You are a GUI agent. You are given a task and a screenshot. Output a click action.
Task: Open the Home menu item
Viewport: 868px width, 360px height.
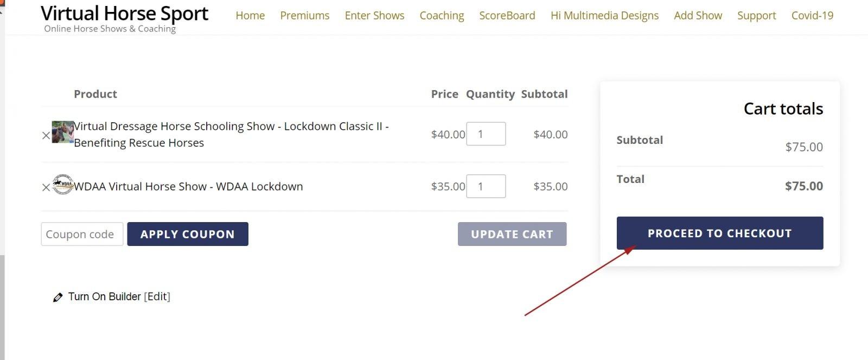(250, 16)
